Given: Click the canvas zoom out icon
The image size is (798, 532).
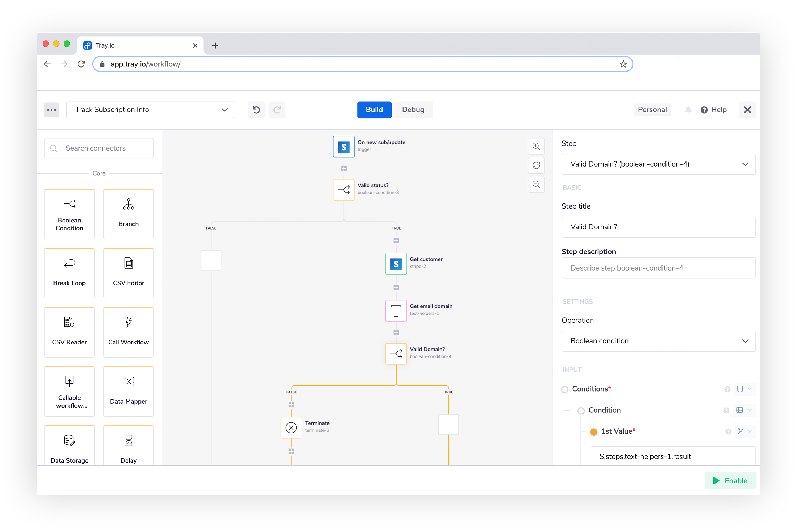Looking at the screenshot, I should click(x=536, y=184).
